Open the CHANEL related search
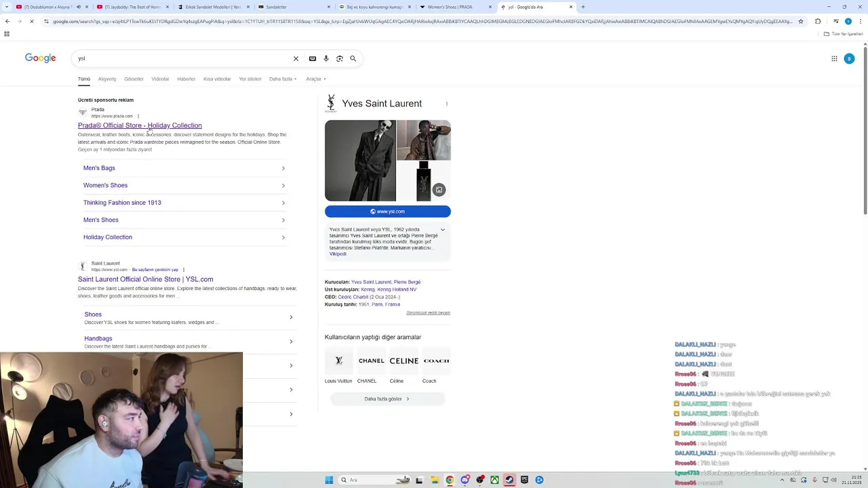Viewport: 868px width, 488px height. 372,366
